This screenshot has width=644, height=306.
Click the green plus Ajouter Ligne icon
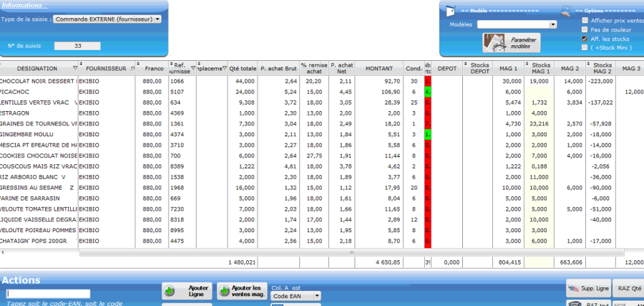coord(170,291)
